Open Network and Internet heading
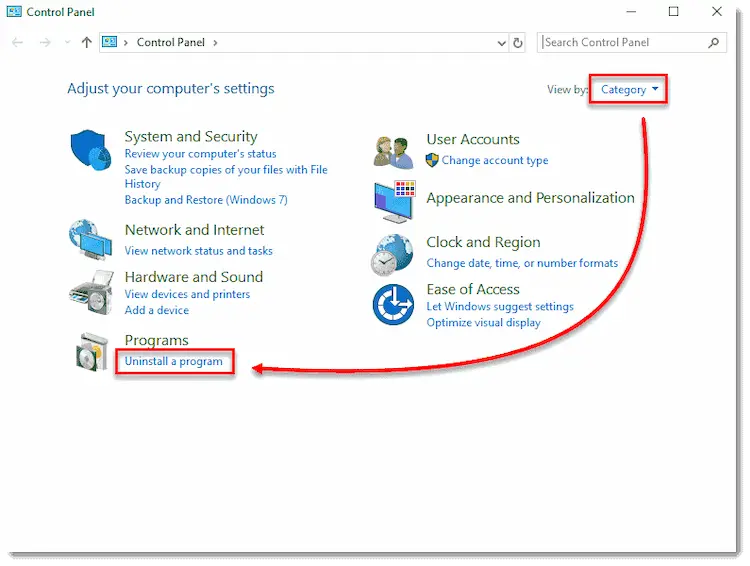 [194, 230]
